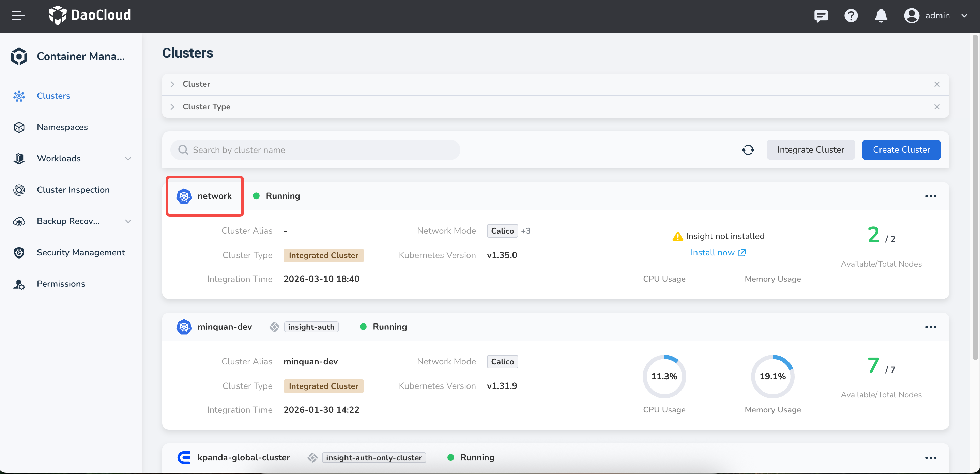Click the Kubernetes icon of minquan-dev

pos(184,327)
